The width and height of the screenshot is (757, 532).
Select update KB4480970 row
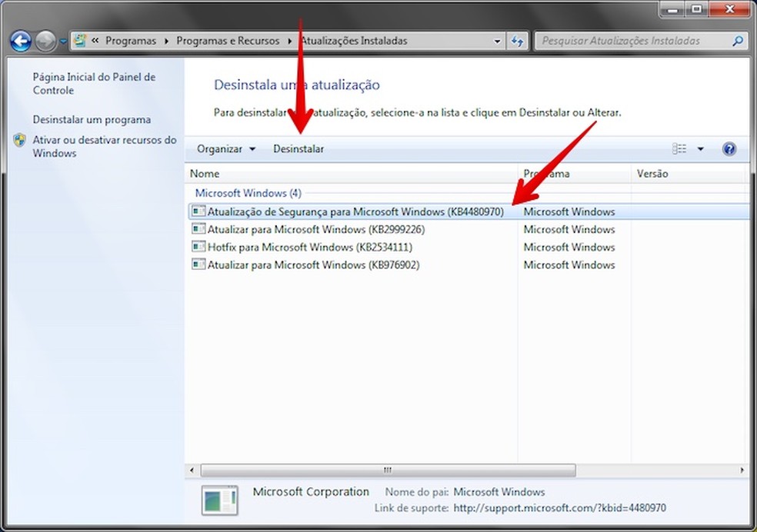[469, 211]
